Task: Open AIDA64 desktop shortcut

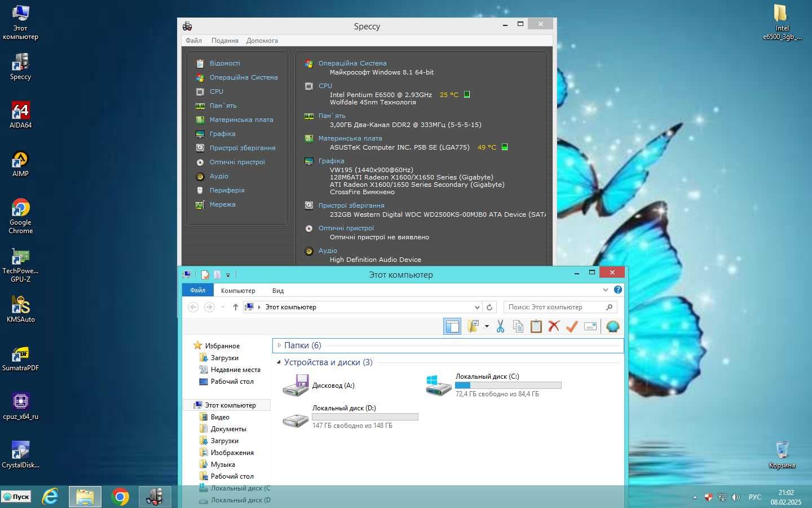Action: 20,115
